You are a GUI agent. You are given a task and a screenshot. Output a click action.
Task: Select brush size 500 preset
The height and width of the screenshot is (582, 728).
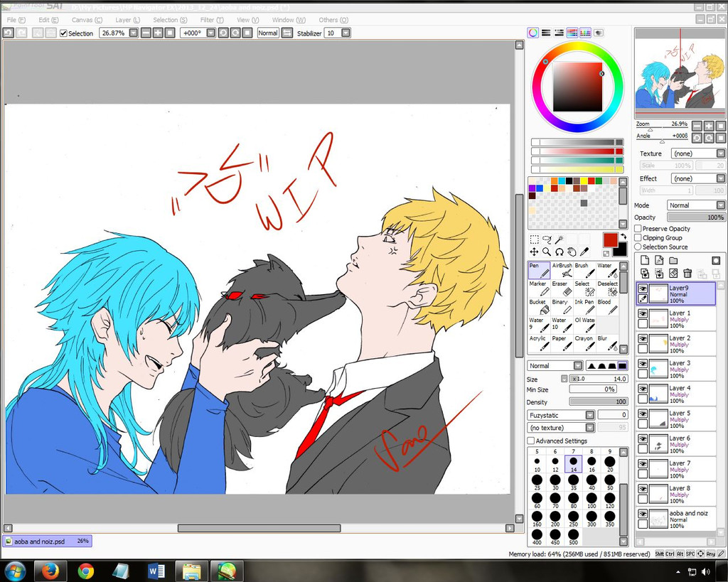[574, 537]
